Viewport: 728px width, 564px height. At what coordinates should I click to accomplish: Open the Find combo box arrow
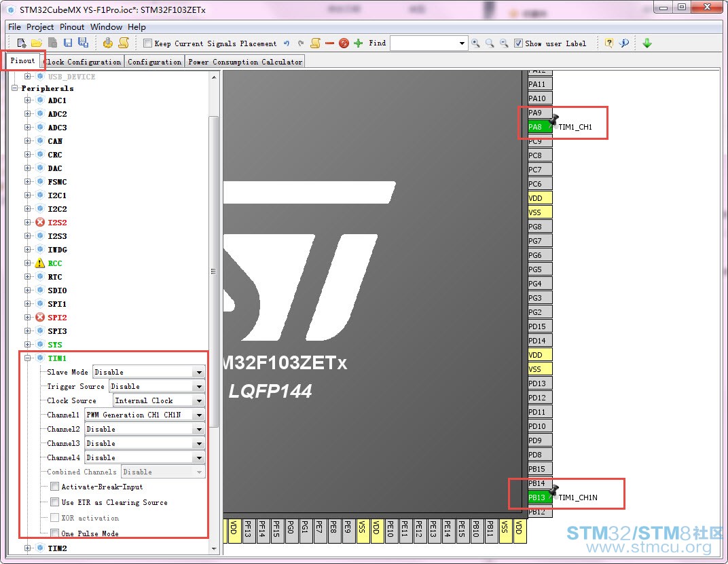[x=462, y=43]
